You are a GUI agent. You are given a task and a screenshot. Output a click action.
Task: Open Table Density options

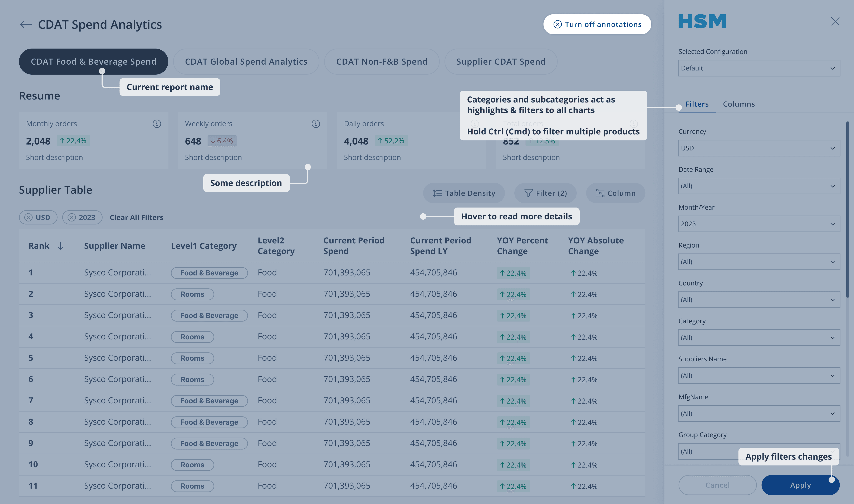pyautogui.click(x=464, y=193)
